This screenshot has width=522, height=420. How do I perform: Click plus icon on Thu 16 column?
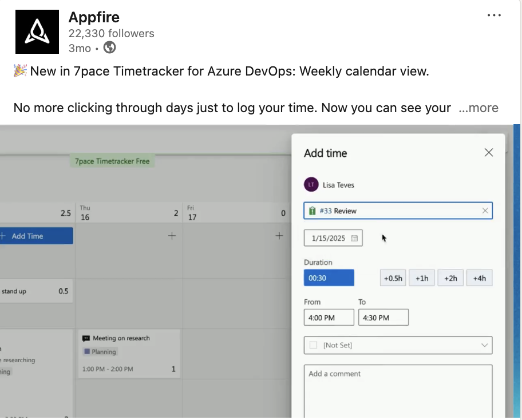click(172, 236)
